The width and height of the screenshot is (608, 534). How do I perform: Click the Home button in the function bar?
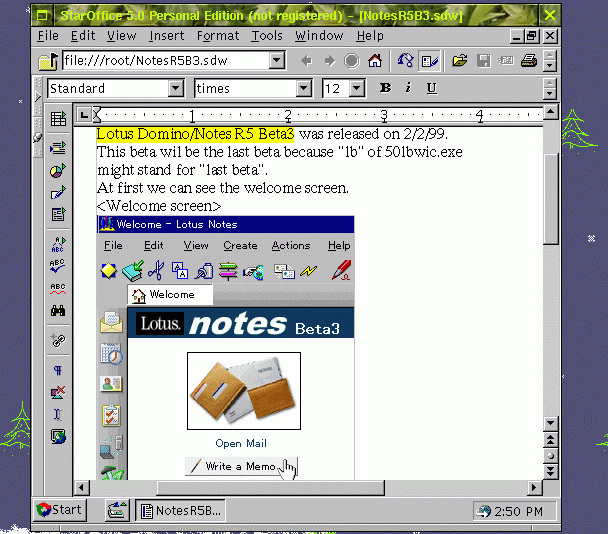click(375, 61)
